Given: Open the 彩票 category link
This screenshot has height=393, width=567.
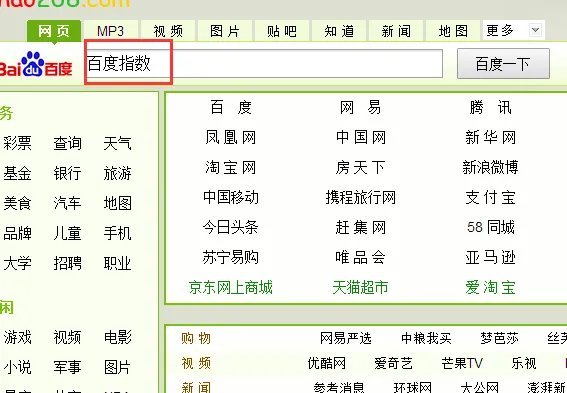Looking at the screenshot, I should point(17,144).
